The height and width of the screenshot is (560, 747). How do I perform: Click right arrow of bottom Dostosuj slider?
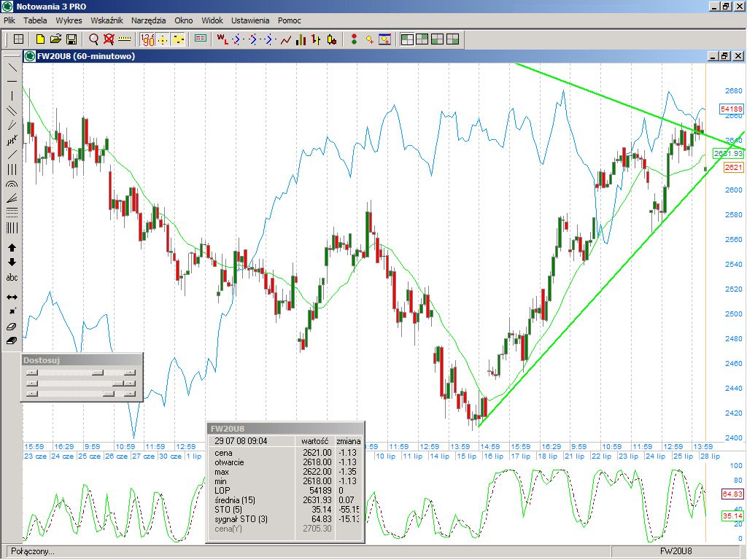click(130, 394)
